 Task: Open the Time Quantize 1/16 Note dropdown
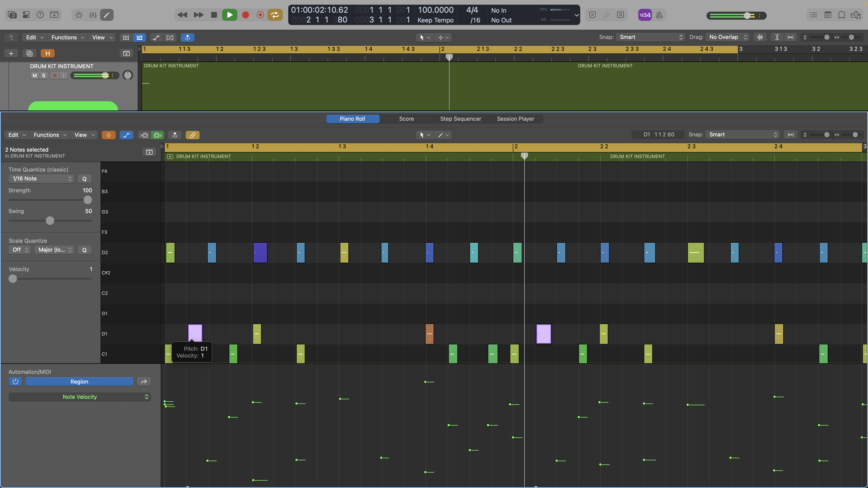[x=41, y=179]
